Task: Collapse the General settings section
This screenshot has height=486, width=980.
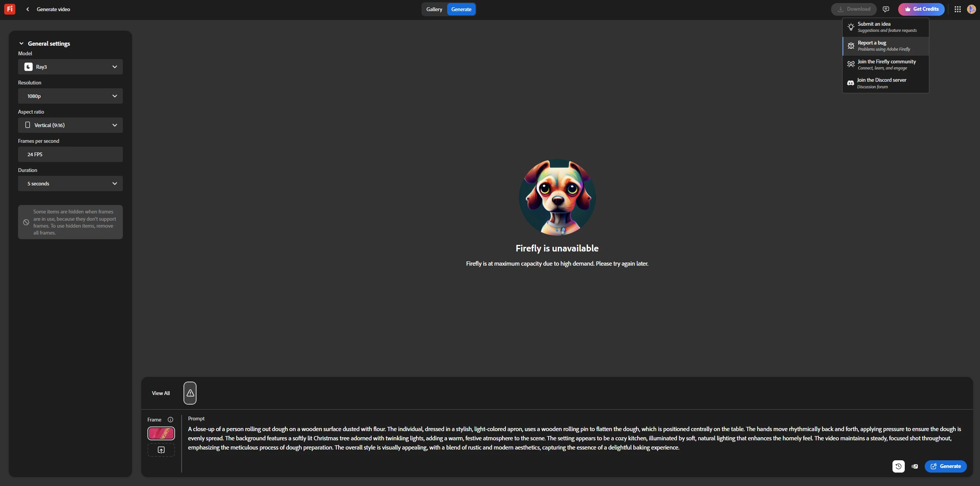Action: coord(21,43)
